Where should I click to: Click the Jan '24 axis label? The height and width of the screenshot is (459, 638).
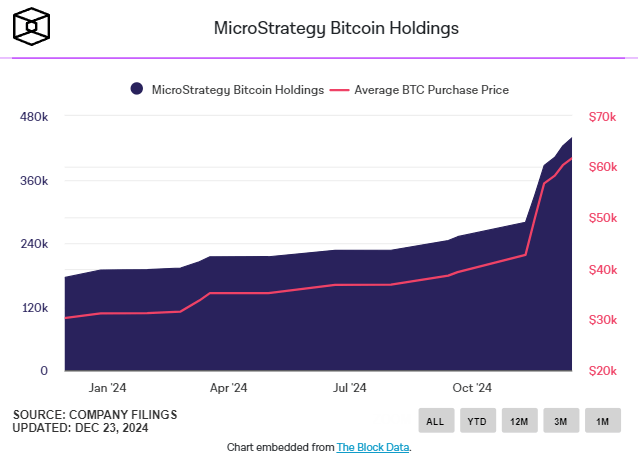107,387
